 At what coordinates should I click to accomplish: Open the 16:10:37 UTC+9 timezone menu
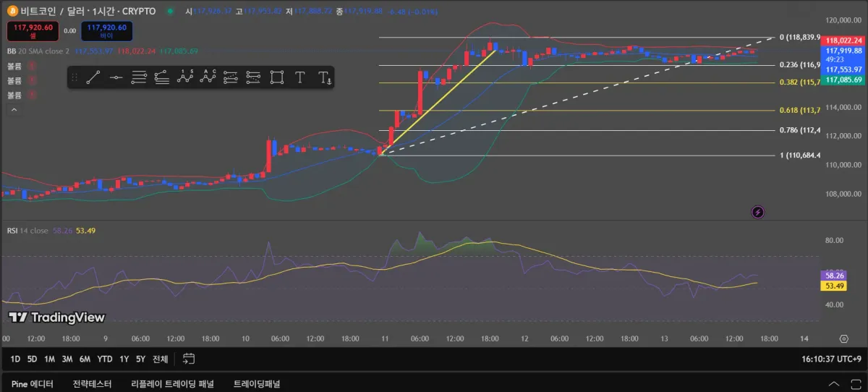831,359
